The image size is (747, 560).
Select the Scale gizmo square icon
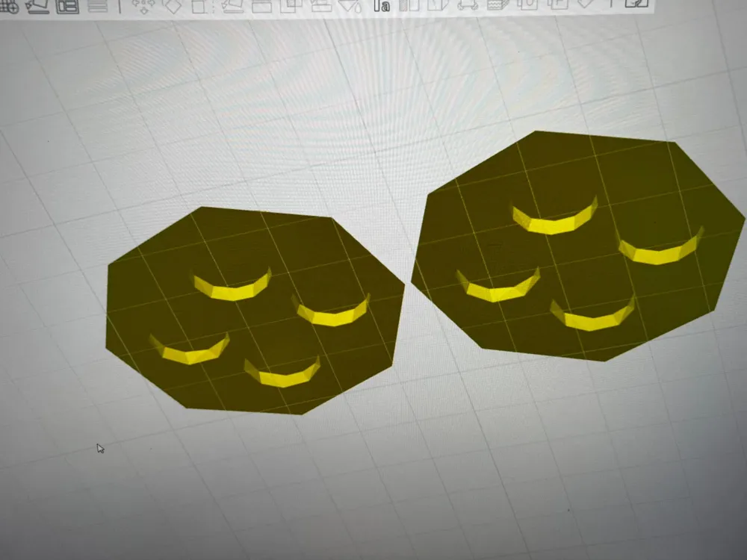click(199, 6)
